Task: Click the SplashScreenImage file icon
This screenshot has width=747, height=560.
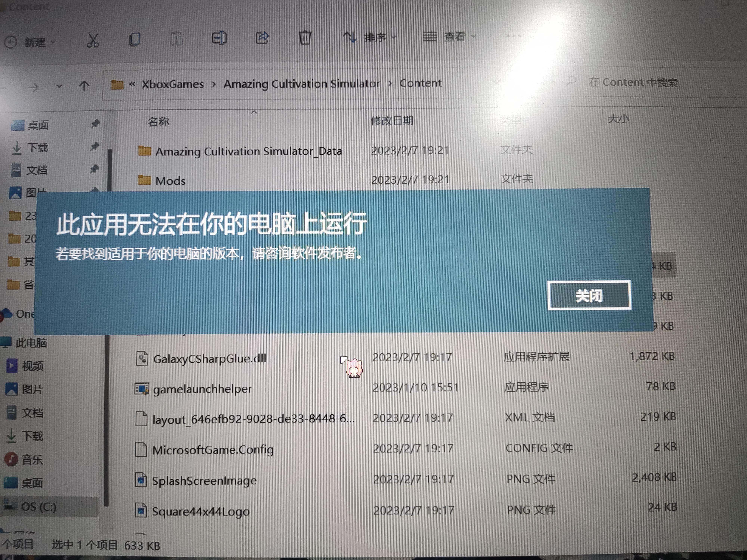Action: coord(141,480)
